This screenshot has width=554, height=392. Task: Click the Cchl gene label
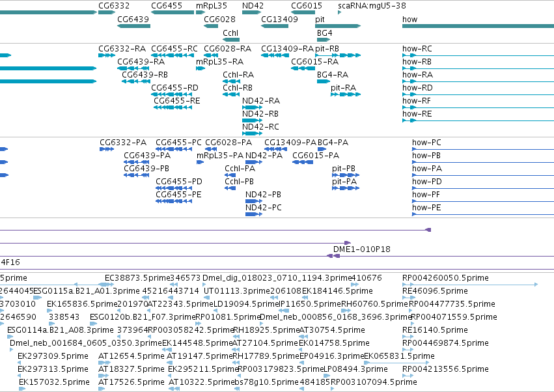pos(230,33)
